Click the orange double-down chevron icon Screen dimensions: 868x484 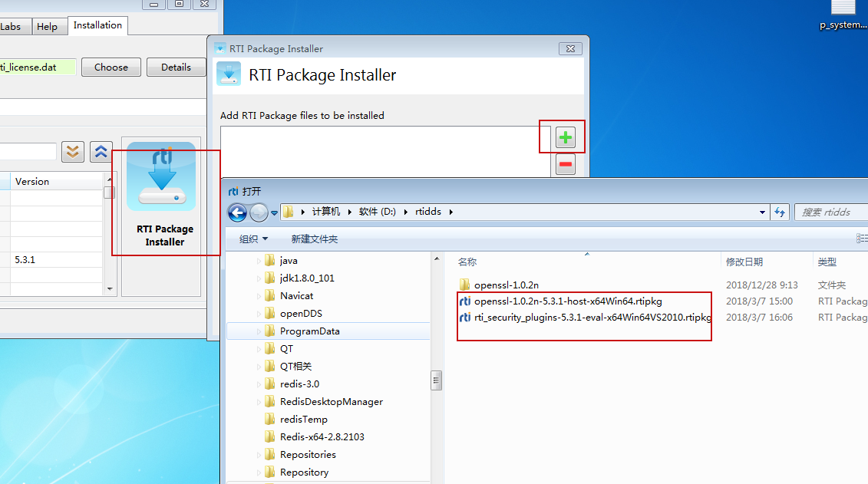pyautogui.click(x=72, y=152)
